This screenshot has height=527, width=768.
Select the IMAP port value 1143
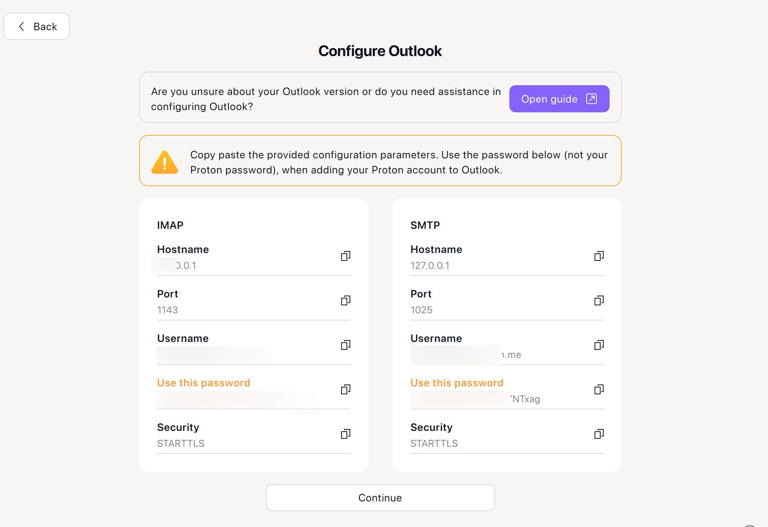click(x=168, y=310)
